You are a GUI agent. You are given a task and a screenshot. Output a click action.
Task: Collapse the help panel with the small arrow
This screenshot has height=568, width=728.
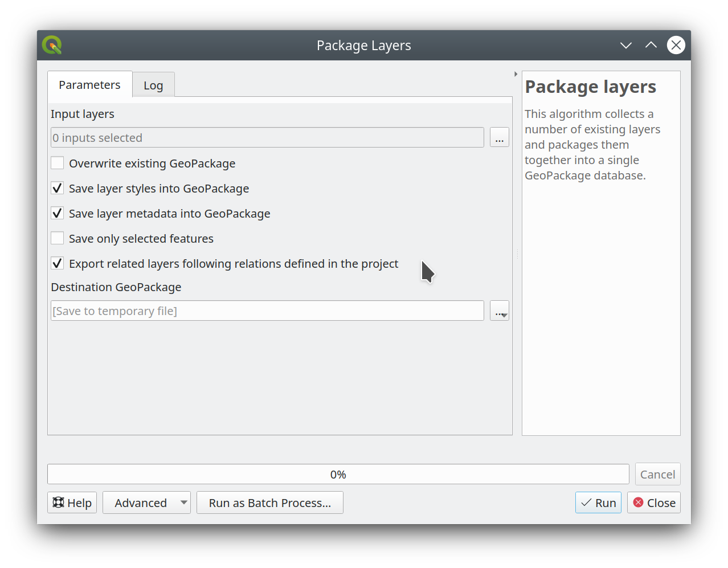[x=516, y=74]
